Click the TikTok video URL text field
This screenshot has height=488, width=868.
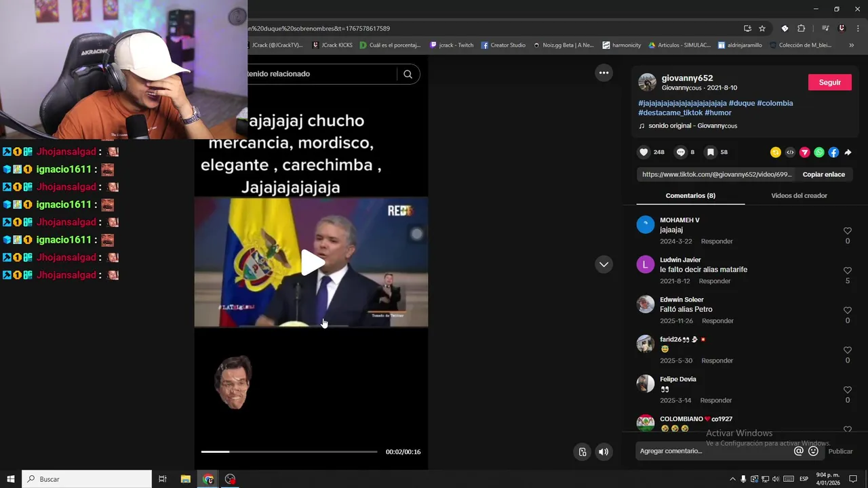[716, 175]
